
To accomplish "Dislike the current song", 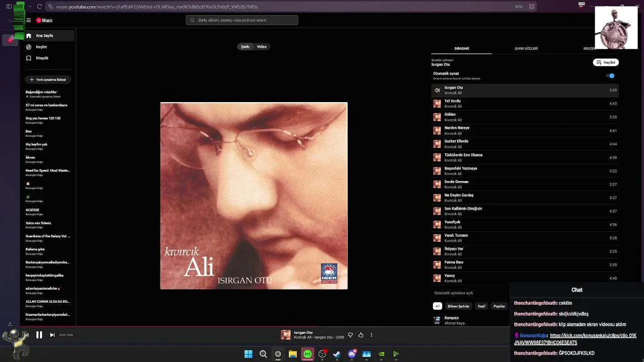I will point(351,335).
